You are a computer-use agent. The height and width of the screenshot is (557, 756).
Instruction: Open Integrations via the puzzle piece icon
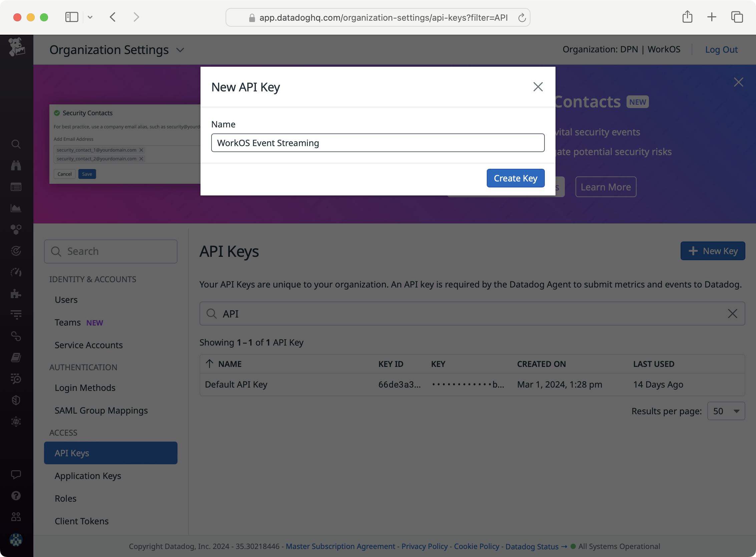point(16,294)
